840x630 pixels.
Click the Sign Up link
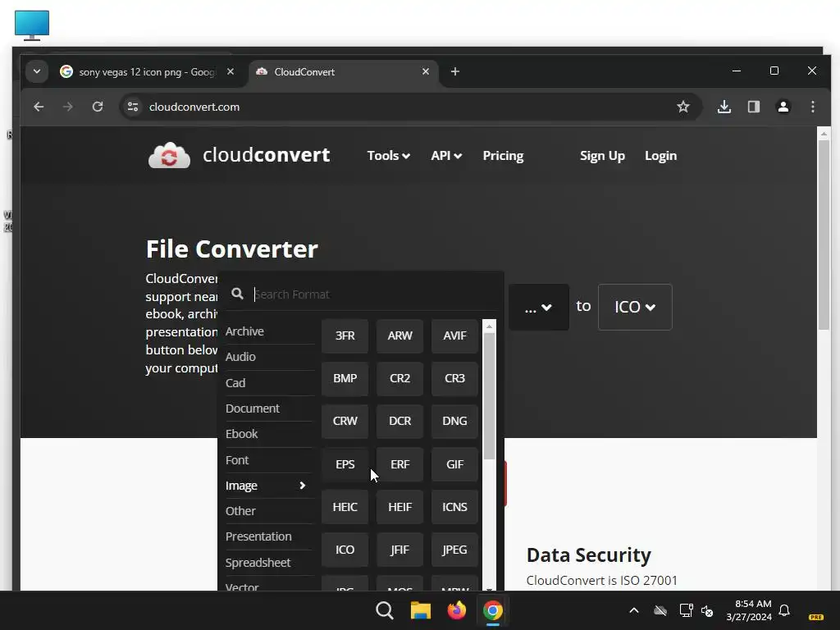pos(602,155)
